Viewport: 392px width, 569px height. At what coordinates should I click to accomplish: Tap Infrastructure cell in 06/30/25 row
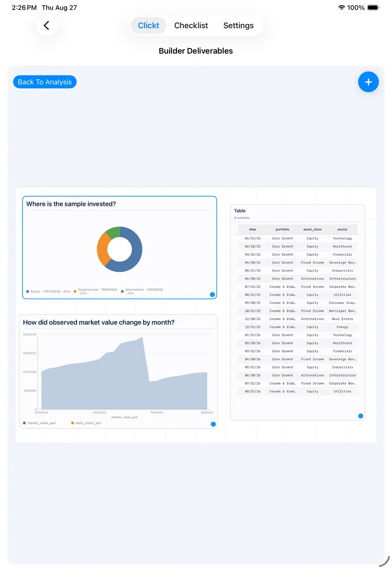point(342,279)
